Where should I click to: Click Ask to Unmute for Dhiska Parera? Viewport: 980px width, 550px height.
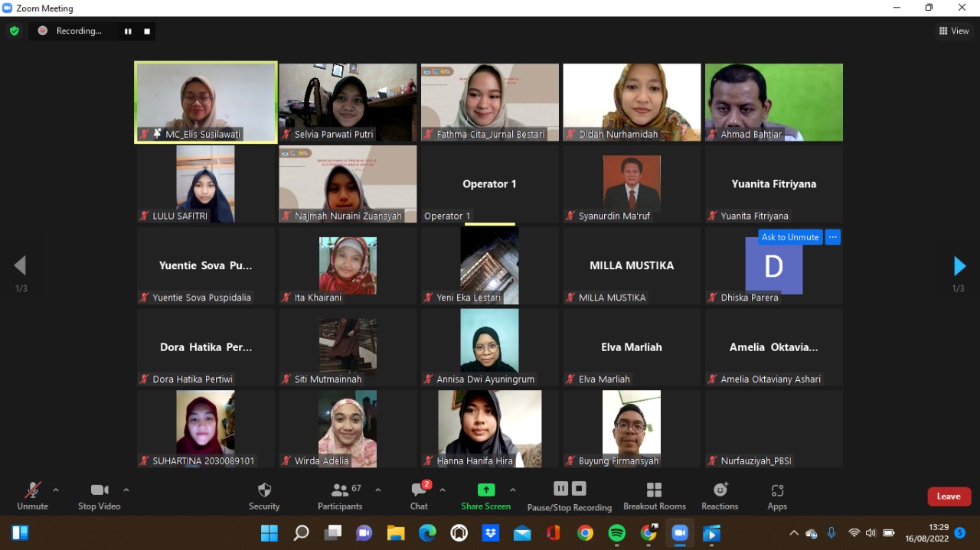(789, 237)
